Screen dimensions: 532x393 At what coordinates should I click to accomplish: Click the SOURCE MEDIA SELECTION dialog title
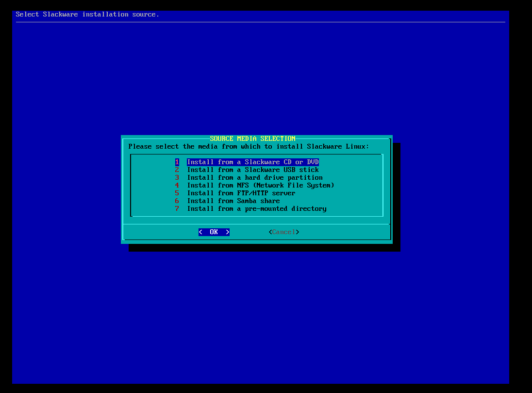(x=252, y=139)
